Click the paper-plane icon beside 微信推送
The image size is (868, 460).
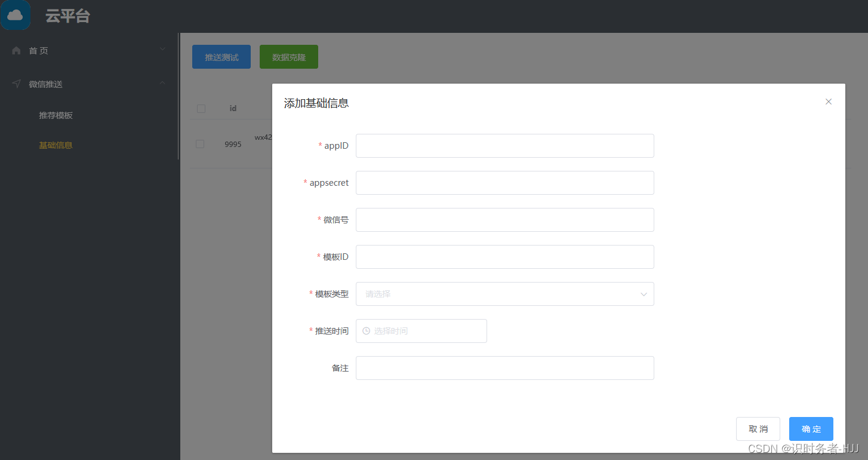[x=16, y=84]
